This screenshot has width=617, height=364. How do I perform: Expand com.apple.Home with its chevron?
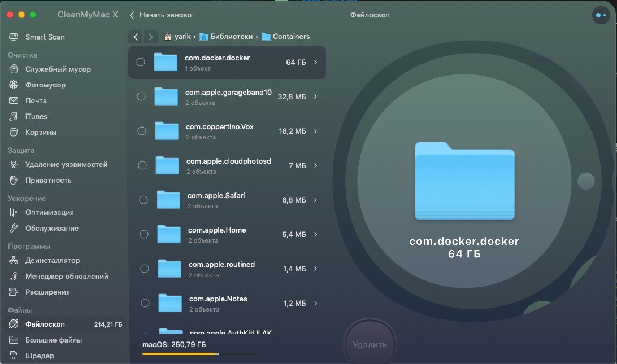pyautogui.click(x=316, y=234)
